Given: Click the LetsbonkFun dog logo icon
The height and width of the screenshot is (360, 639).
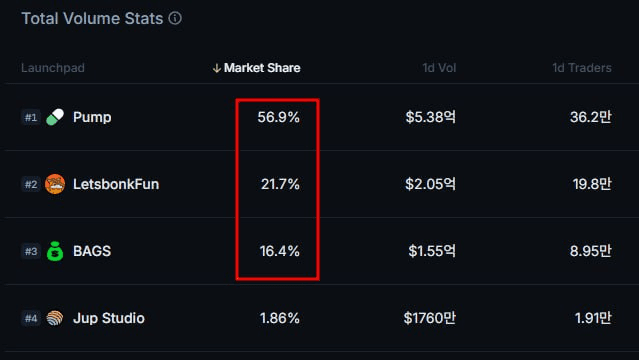Looking at the screenshot, I should [55, 184].
